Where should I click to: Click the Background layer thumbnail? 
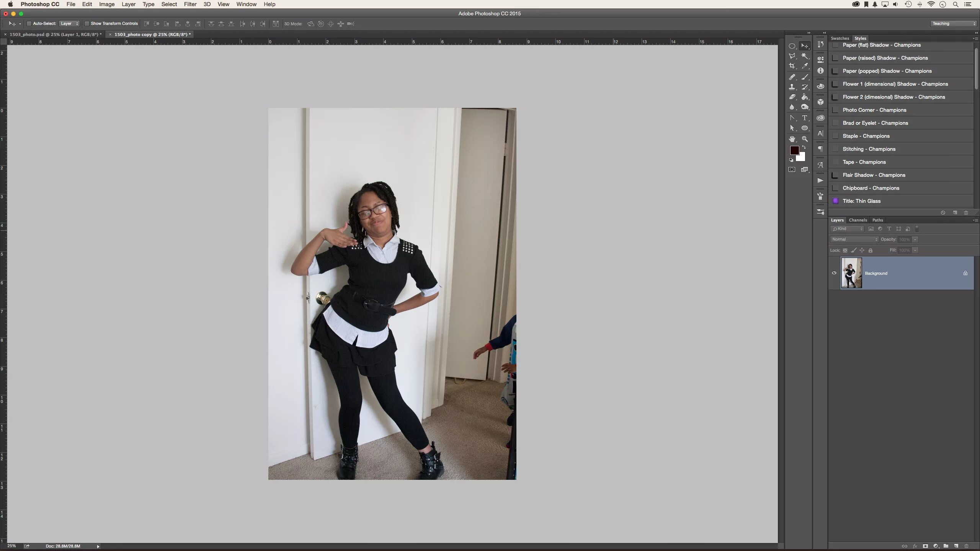click(x=850, y=272)
